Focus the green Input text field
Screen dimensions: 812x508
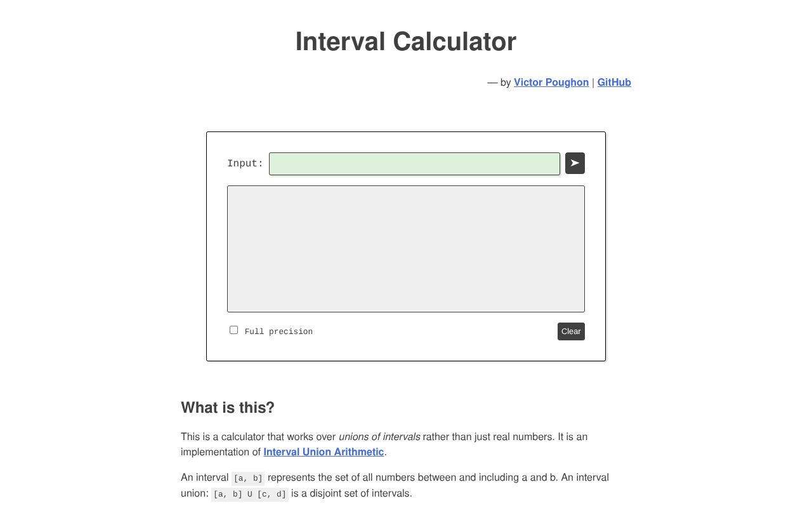[414, 164]
